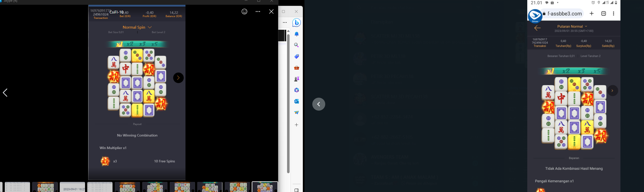Open tab switcher showing 15 tabs
644x192 pixels.
604,13
